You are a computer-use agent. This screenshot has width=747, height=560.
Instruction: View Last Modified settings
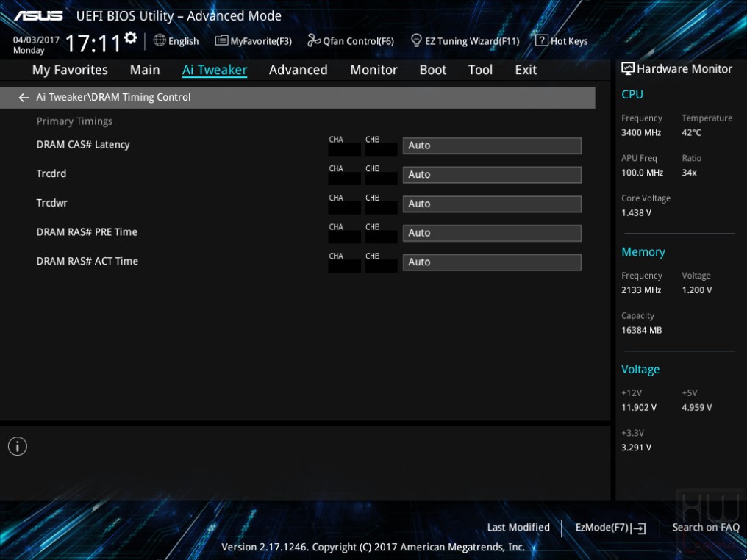(x=518, y=527)
